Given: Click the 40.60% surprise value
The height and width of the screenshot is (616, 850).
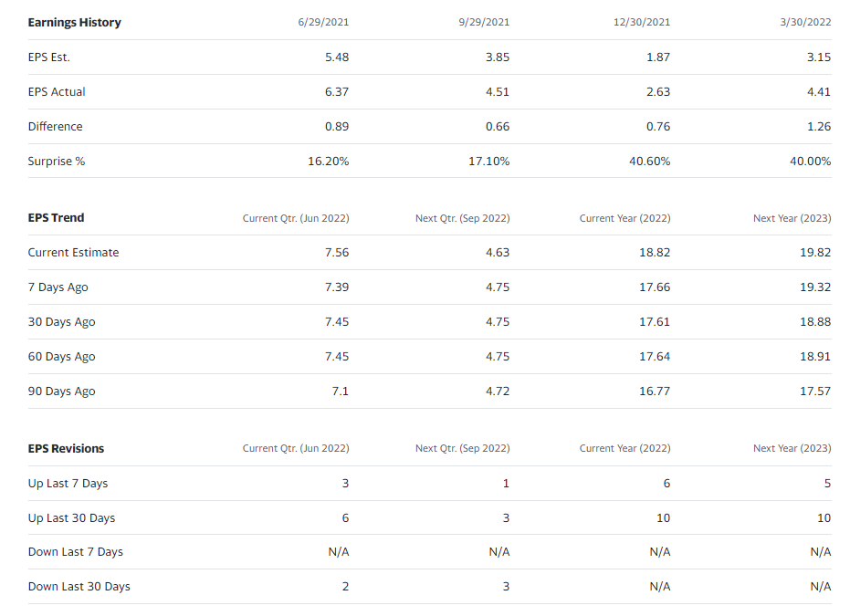Looking at the screenshot, I should tap(649, 161).
